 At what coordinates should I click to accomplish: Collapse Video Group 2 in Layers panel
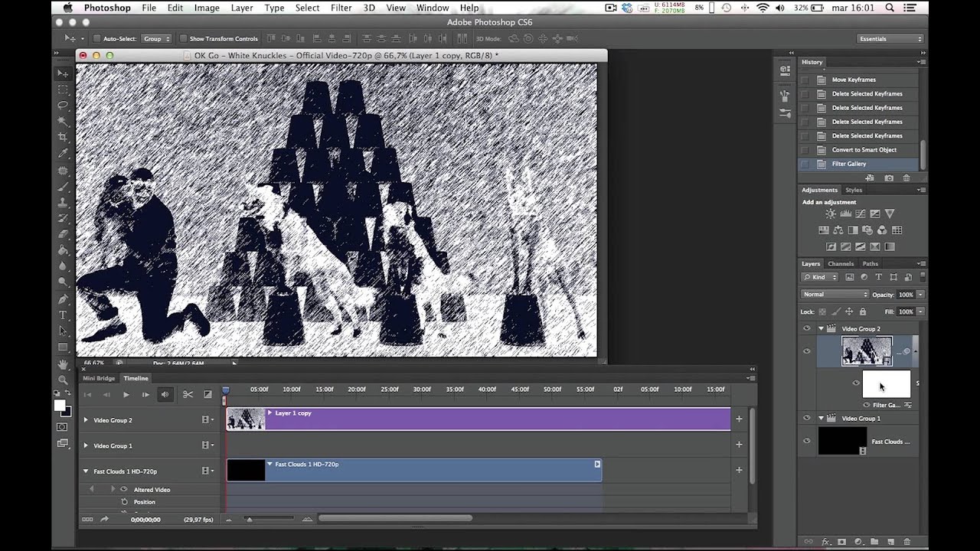pyautogui.click(x=821, y=328)
